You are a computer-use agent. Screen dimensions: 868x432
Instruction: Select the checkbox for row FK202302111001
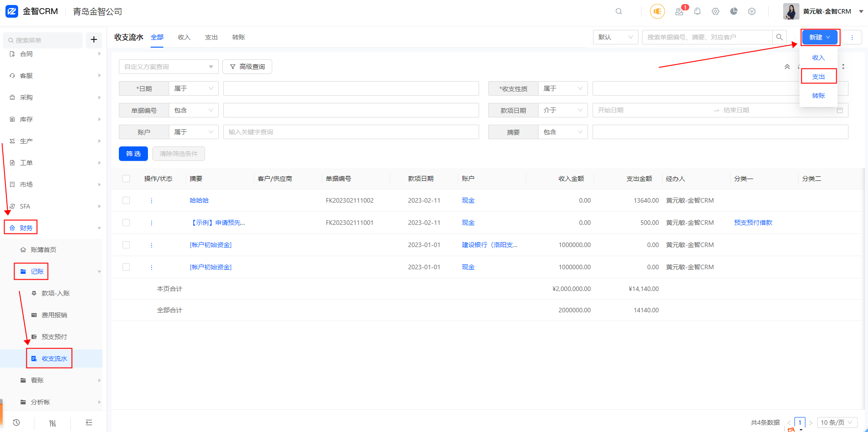pos(126,223)
